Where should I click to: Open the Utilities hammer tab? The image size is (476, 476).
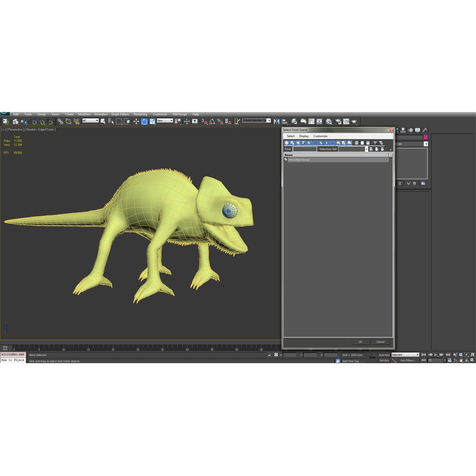tap(424, 130)
